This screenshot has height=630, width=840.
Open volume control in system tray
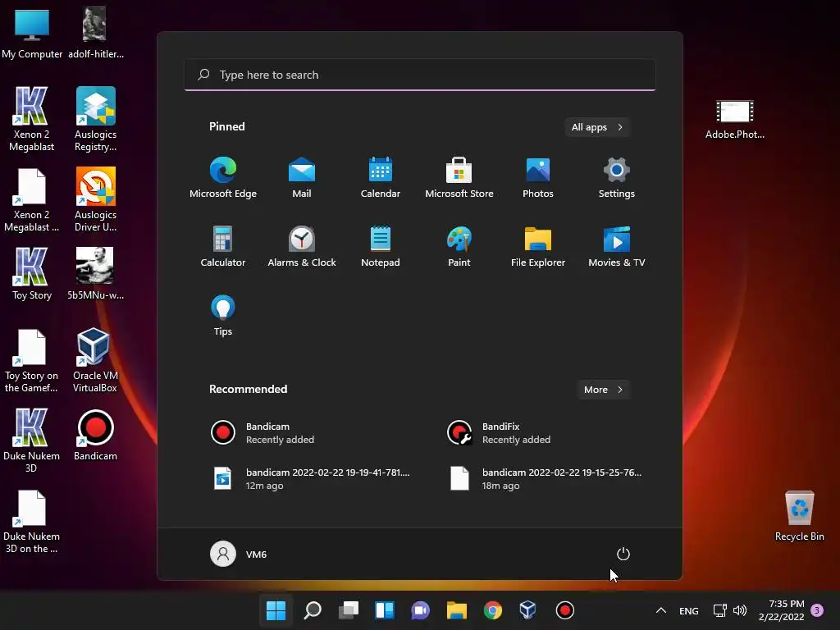click(x=740, y=610)
